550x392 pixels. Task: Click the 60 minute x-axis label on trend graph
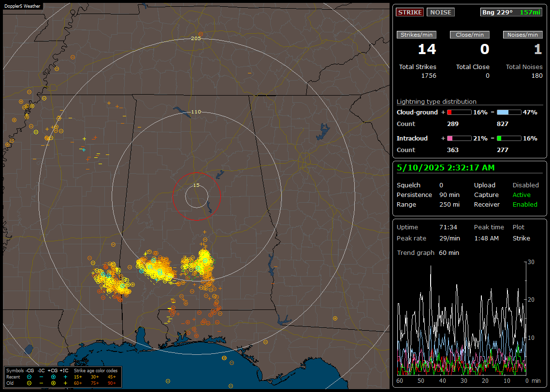click(x=400, y=381)
